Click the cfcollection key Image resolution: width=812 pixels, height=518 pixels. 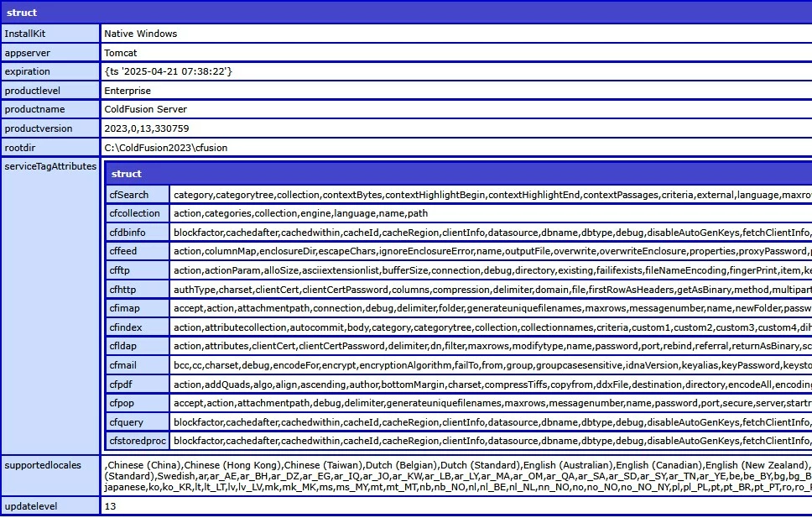coord(138,213)
